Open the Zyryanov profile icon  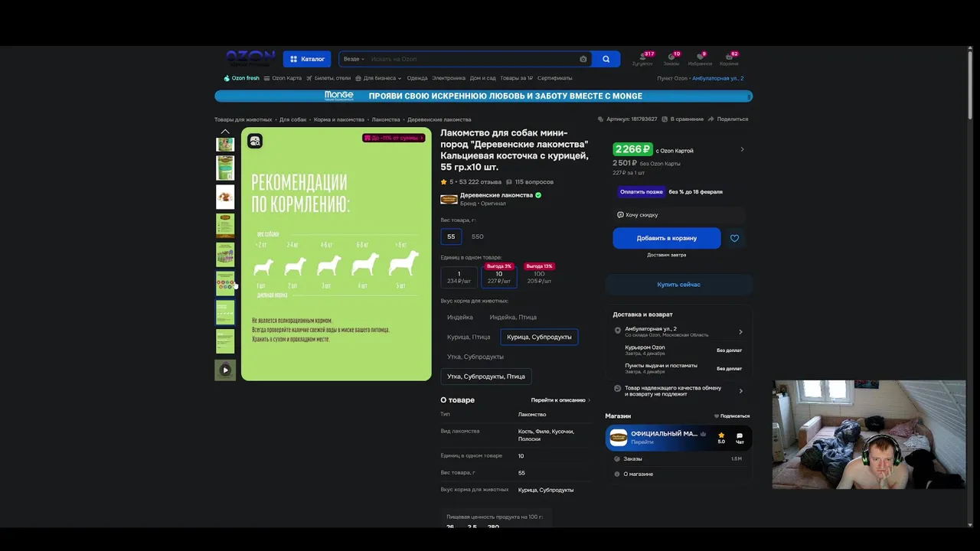(x=643, y=59)
